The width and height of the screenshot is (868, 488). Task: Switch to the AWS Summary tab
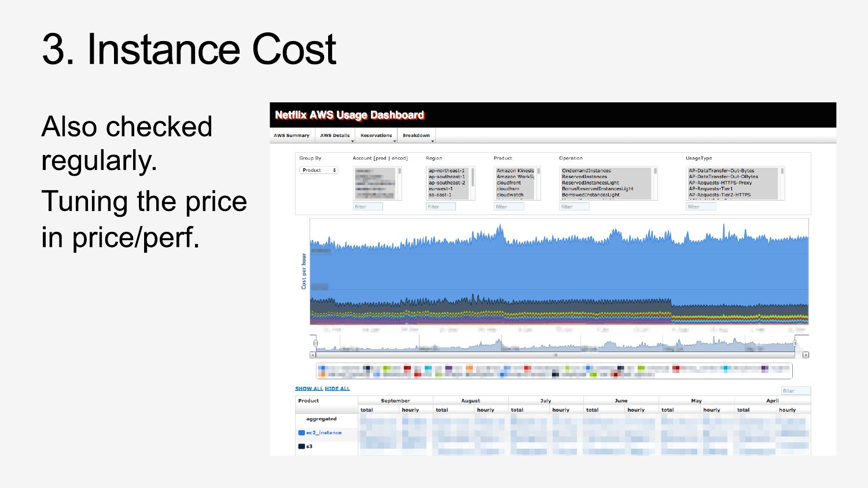click(x=292, y=136)
